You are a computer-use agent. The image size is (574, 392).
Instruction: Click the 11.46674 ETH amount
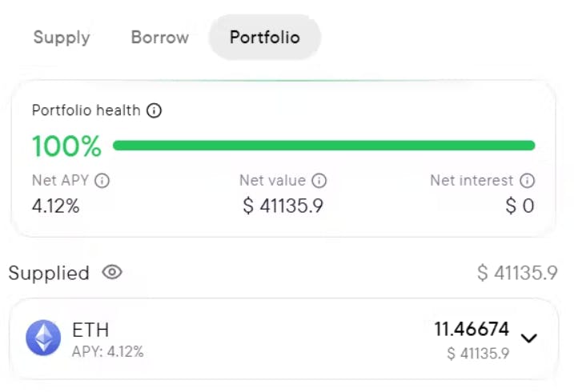472,329
